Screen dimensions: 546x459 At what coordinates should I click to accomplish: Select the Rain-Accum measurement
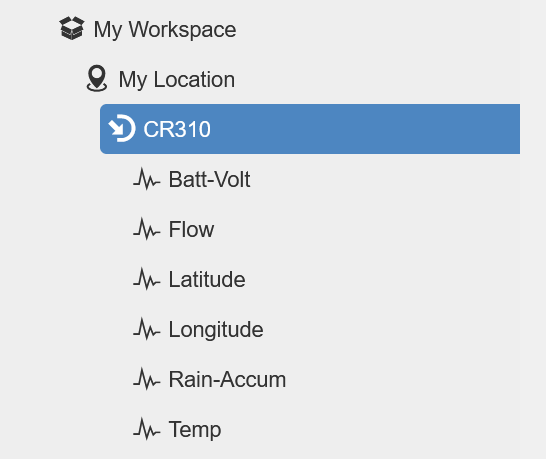pyautogui.click(x=227, y=379)
